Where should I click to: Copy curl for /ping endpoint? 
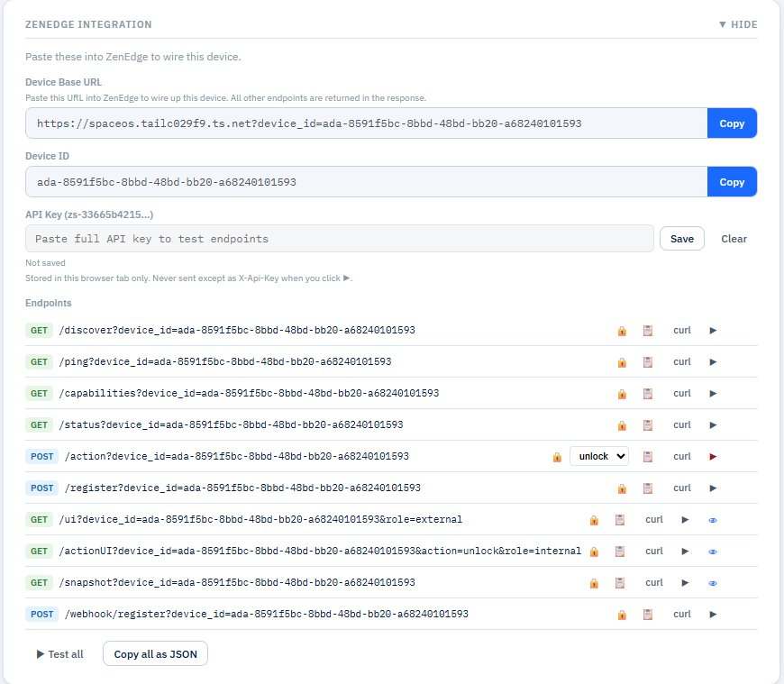click(682, 361)
